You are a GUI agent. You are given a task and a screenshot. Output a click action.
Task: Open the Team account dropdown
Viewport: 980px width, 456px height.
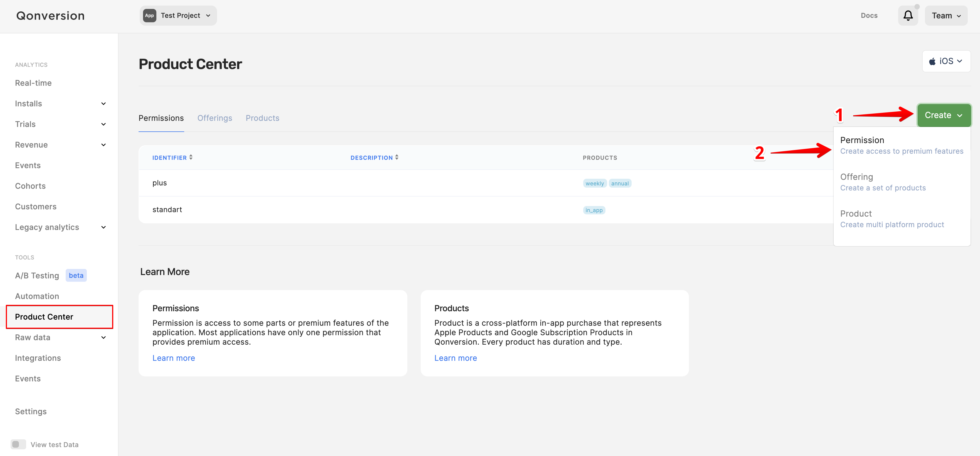tap(946, 16)
